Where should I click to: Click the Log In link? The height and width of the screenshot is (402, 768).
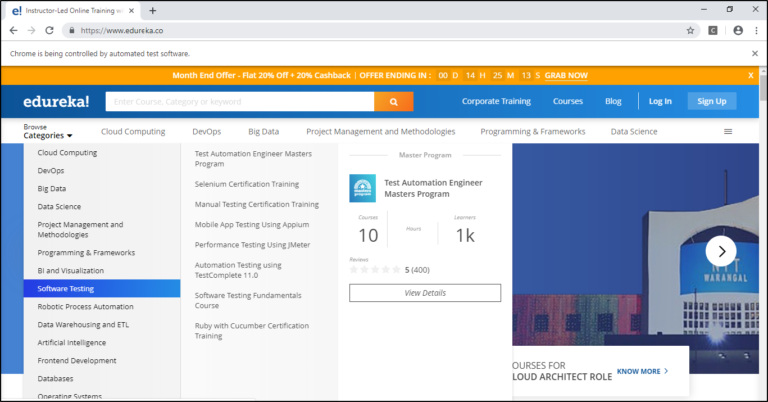click(x=660, y=101)
